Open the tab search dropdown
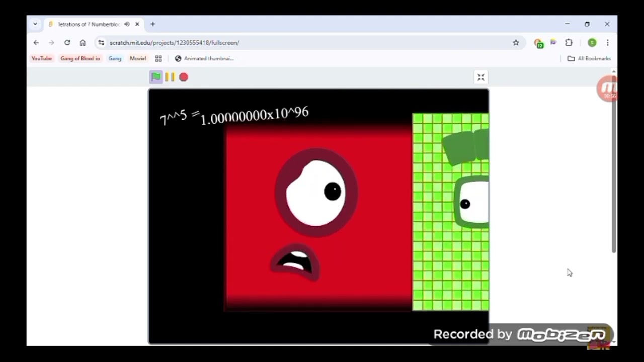Screen dimensions: 644x362 coord(35,24)
